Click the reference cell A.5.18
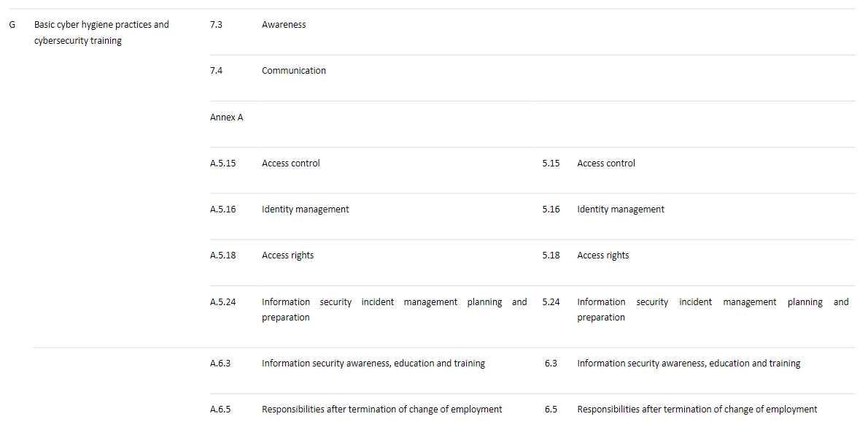 [x=222, y=255]
